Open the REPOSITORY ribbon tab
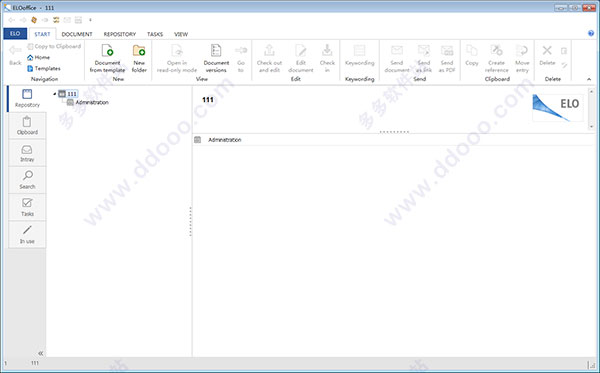The width and height of the screenshot is (600, 373). click(x=119, y=34)
